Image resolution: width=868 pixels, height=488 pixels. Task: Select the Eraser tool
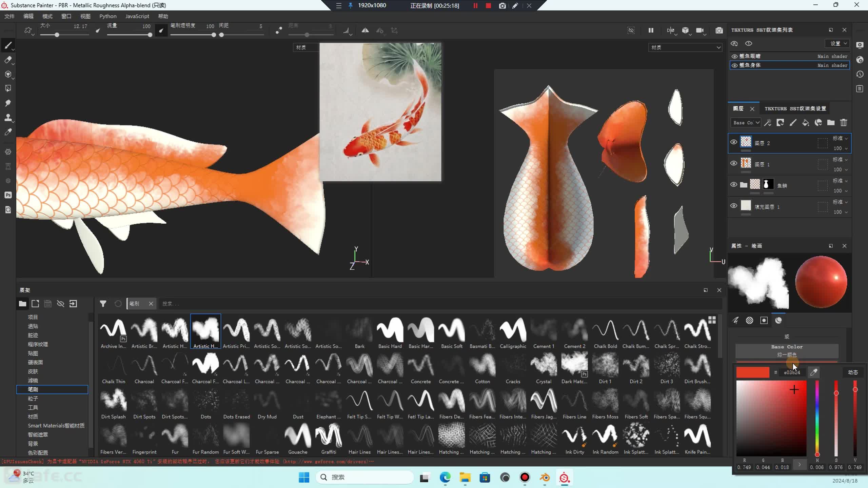8,60
